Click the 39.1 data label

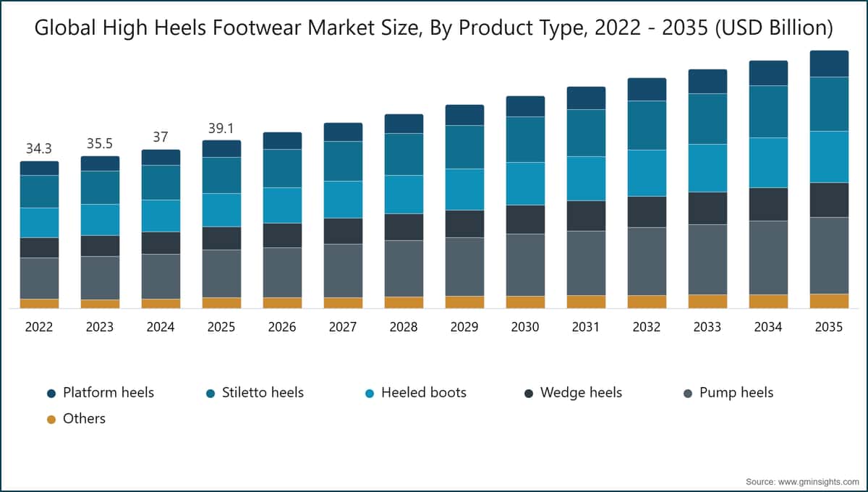[x=222, y=126]
